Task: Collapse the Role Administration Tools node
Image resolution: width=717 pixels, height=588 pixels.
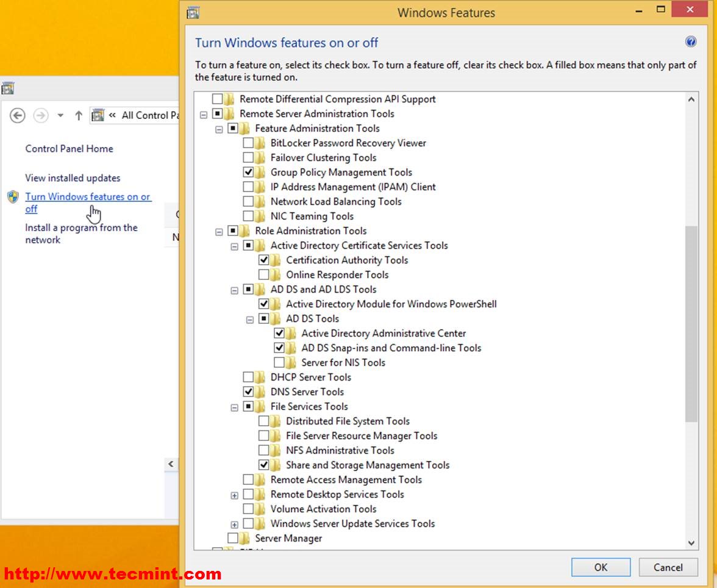Action: click(219, 231)
